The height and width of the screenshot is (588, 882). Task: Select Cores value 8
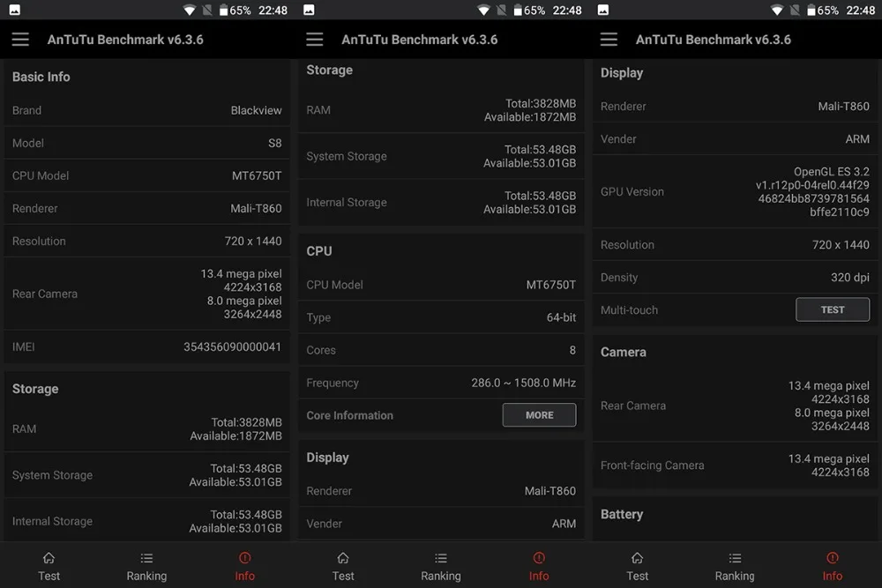572,350
